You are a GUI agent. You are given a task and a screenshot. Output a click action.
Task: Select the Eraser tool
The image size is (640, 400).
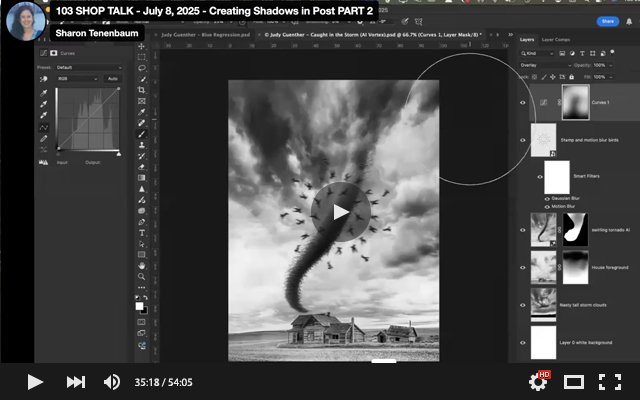(142, 167)
